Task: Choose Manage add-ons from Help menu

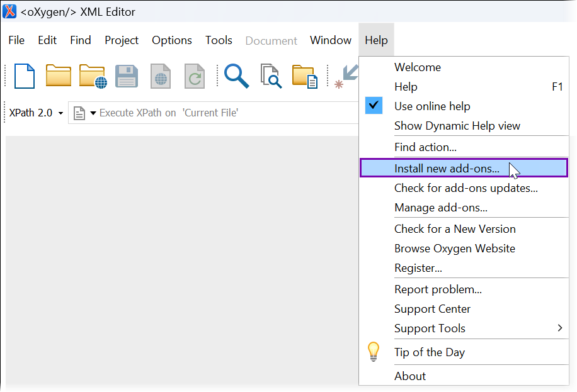Action: click(x=440, y=208)
